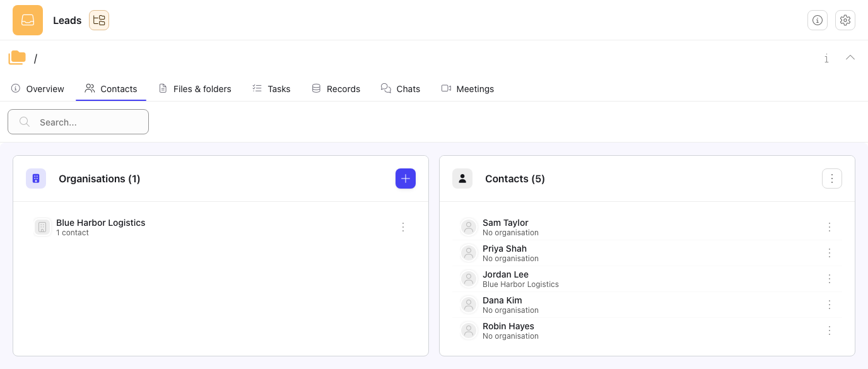Open the hierarchy tree icon beside Leads
Image resolution: width=868 pixels, height=369 pixels.
click(x=99, y=20)
